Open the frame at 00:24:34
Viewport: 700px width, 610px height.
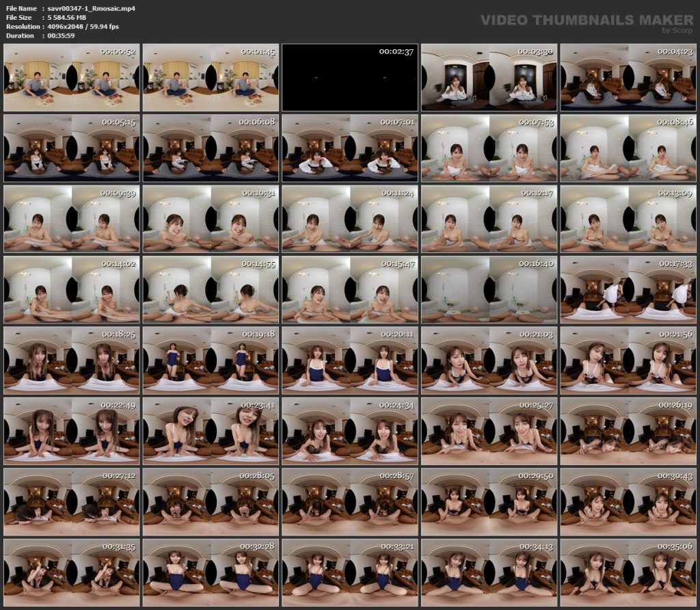(x=350, y=431)
